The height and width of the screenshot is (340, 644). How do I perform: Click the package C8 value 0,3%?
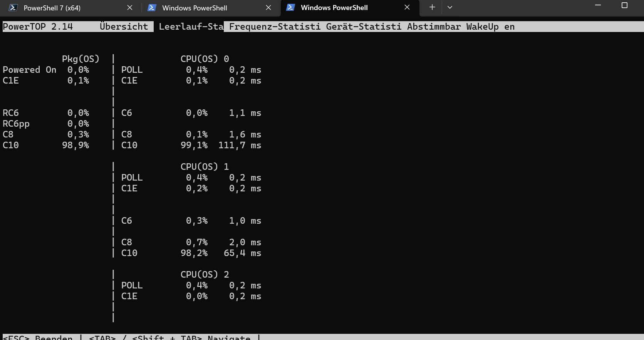tap(78, 134)
